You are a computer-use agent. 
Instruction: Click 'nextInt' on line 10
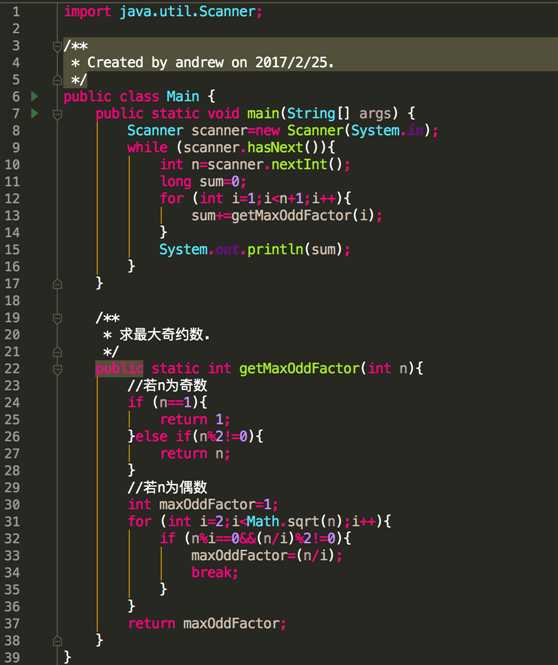299,165
